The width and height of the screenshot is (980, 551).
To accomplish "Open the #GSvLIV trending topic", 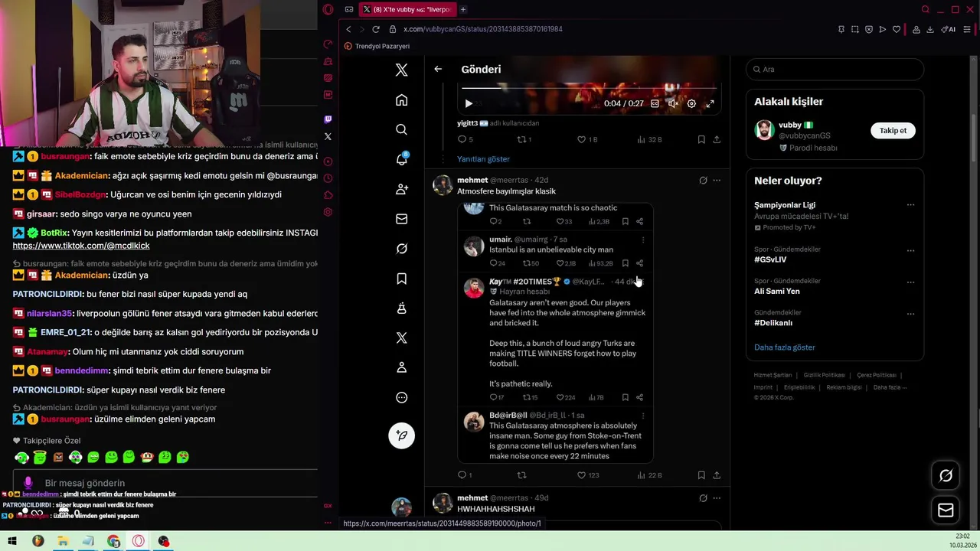I will tap(770, 259).
